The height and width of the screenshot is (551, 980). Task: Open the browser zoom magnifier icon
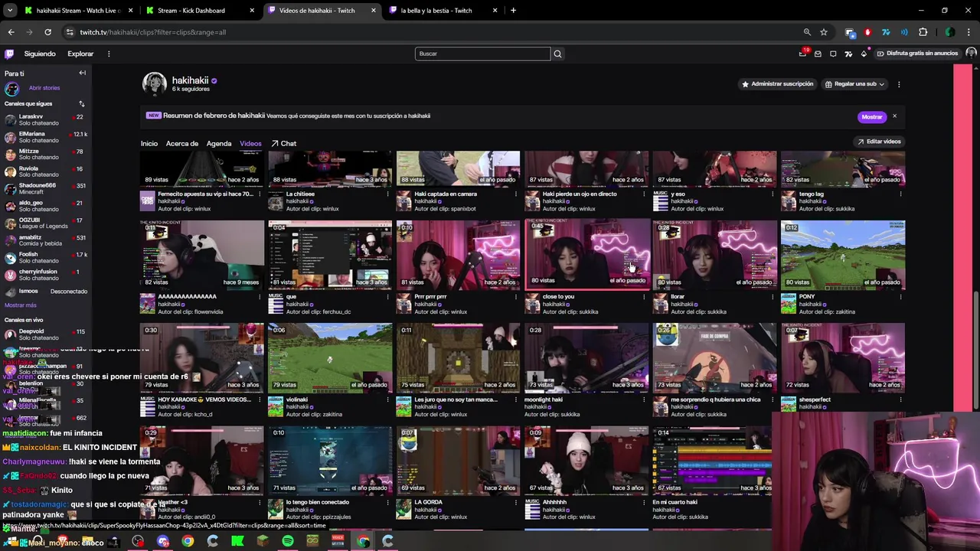[807, 32]
